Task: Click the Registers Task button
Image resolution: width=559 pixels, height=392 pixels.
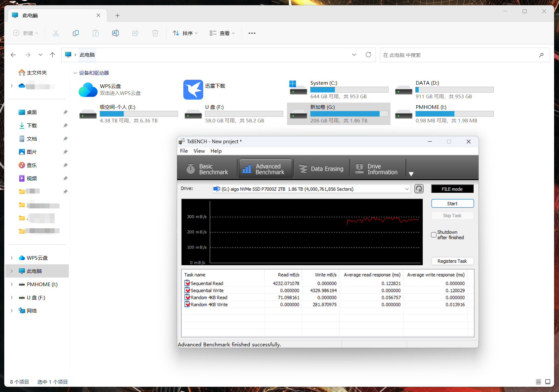Action: point(452,261)
